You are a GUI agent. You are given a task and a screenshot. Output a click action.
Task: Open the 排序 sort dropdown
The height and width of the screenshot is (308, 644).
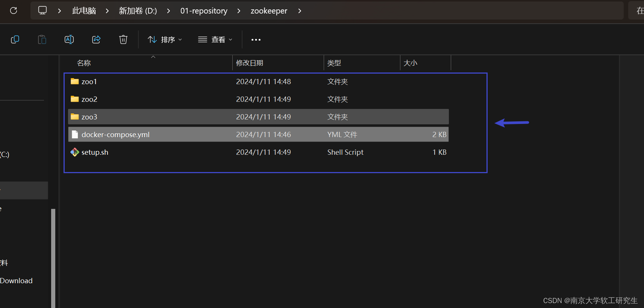pyautogui.click(x=165, y=39)
